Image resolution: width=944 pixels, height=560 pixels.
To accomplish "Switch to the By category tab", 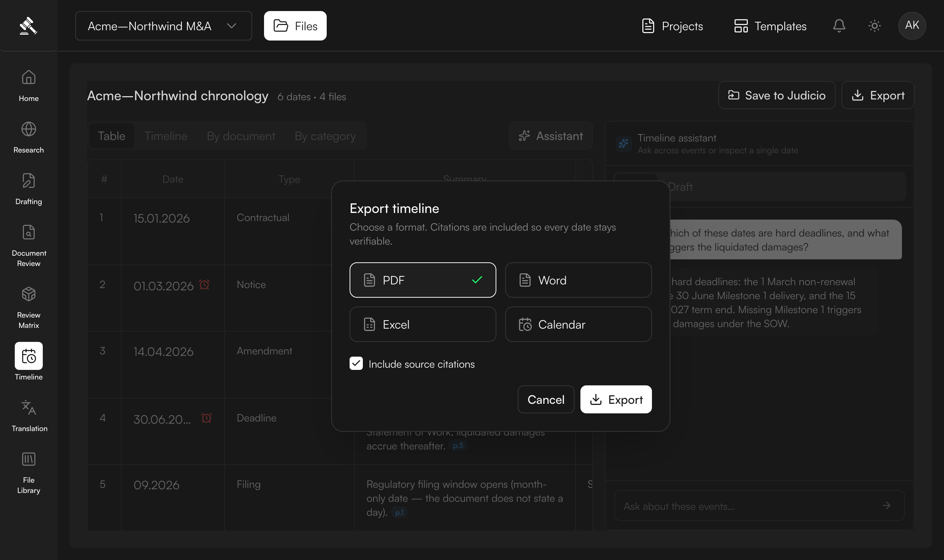I will 325,136.
